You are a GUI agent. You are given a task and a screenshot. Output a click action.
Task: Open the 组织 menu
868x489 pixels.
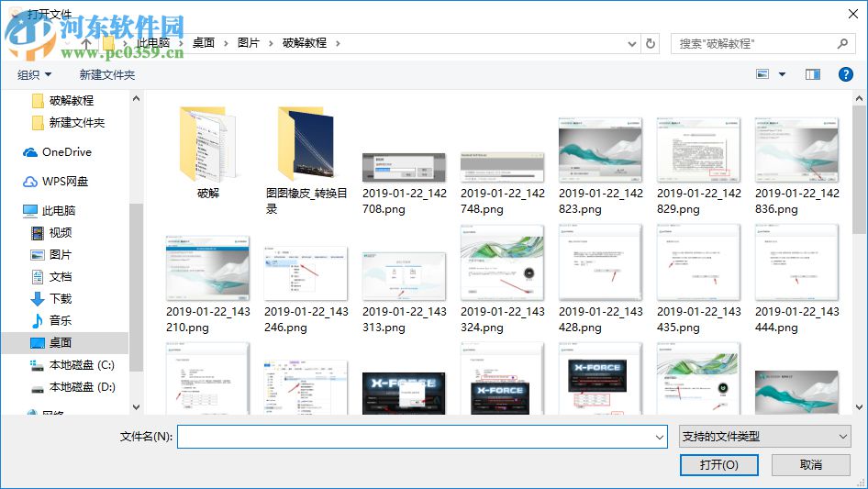pyautogui.click(x=34, y=74)
